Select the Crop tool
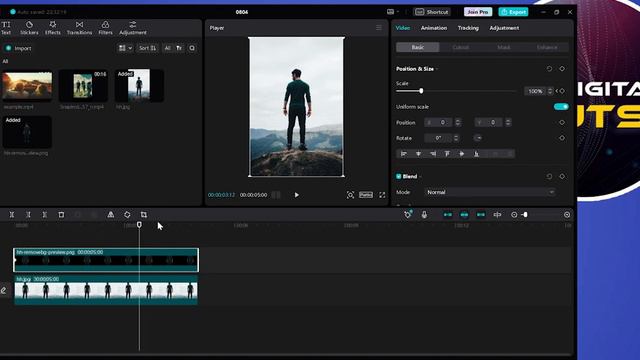The image size is (640, 360). (x=144, y=215)
